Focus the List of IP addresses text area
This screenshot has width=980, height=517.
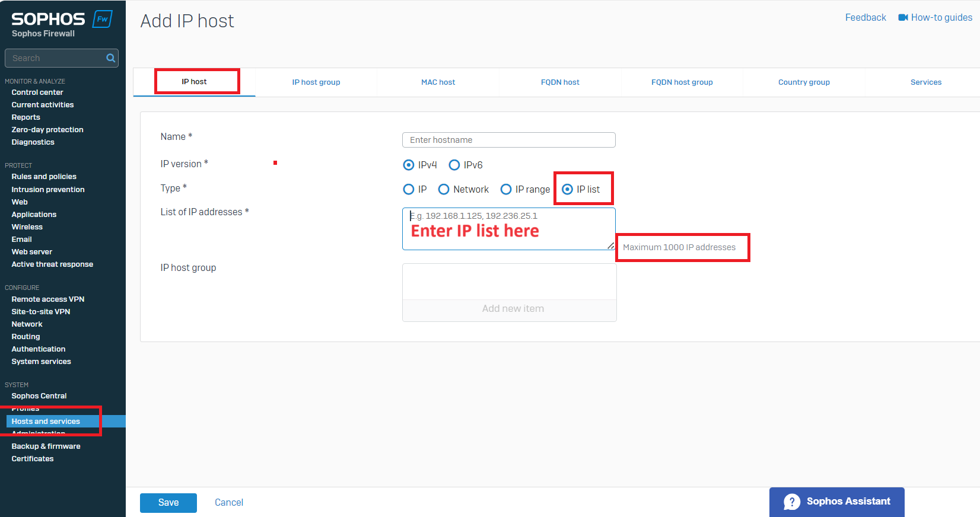pyautogui.click(x=509, y=229)
